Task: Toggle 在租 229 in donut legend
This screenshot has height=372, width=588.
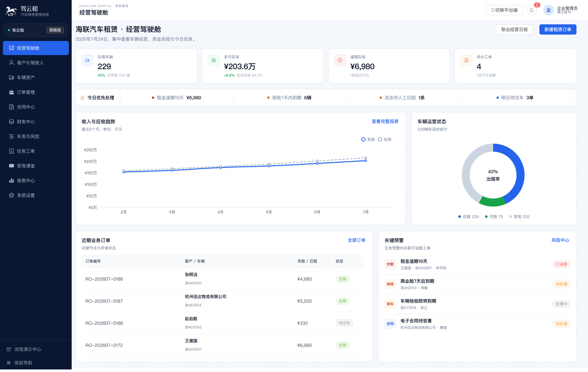Action: tap(468, 217)
